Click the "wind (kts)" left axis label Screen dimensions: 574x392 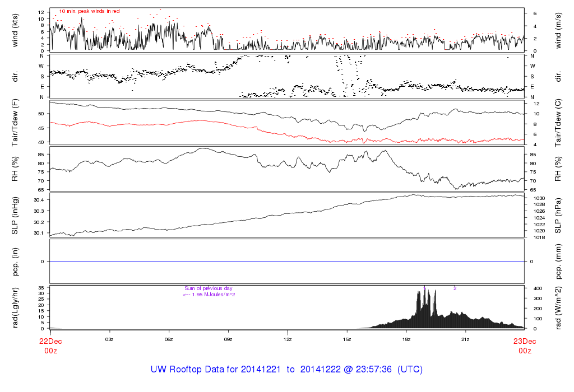(15, 29)
